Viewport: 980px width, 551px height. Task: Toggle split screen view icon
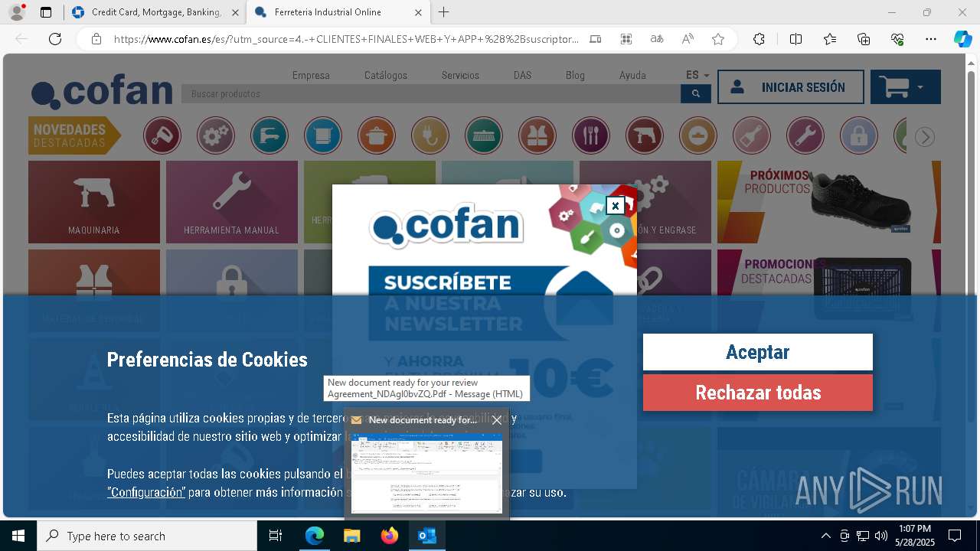795,39
